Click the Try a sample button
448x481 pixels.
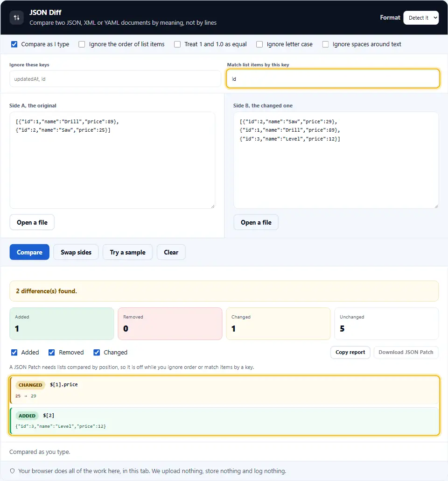pyautogui.click(x=127, y=252)
